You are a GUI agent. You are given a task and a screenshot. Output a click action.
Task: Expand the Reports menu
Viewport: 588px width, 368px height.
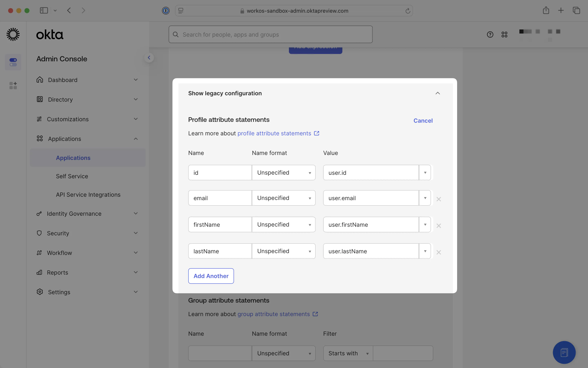click(136, 272)
